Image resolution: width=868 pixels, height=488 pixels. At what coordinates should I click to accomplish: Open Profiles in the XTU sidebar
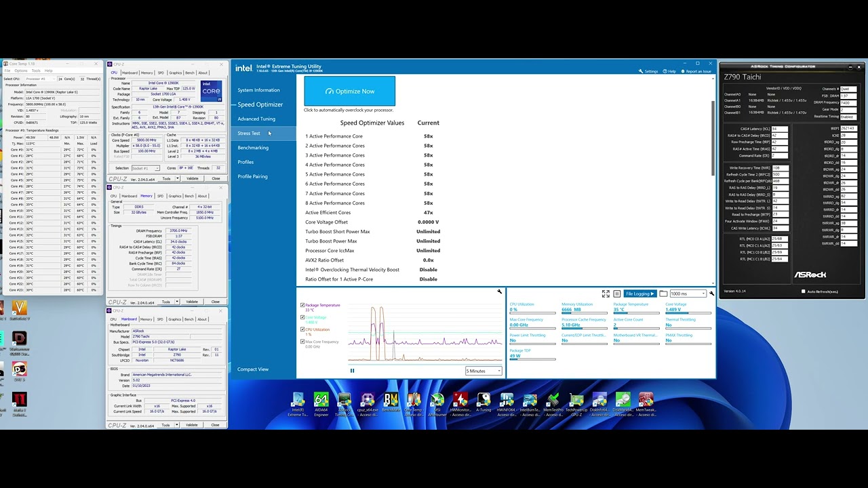click(x=245, y=162)
